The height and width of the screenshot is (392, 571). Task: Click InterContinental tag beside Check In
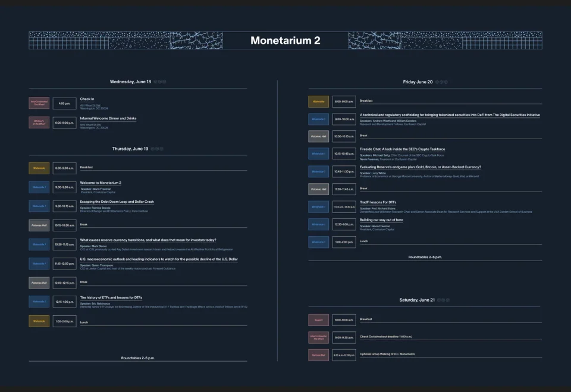[x=39, y=103]
